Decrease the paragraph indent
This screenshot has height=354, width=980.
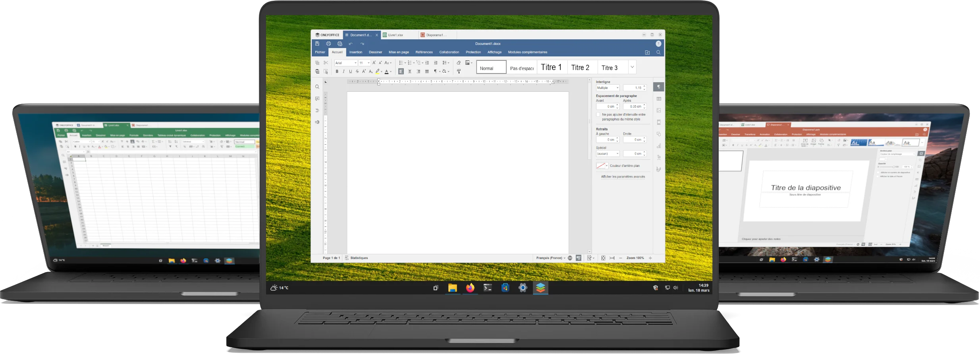pos(427,63)
